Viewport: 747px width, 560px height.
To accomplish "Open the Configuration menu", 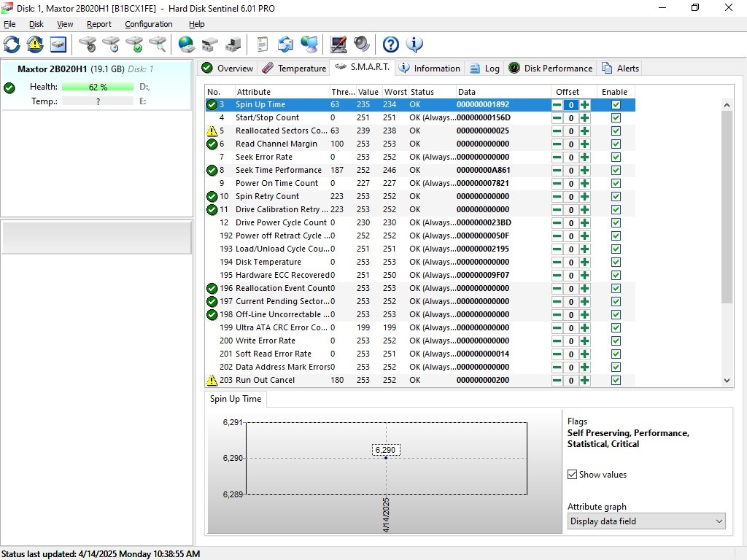I will coord(149,24).
